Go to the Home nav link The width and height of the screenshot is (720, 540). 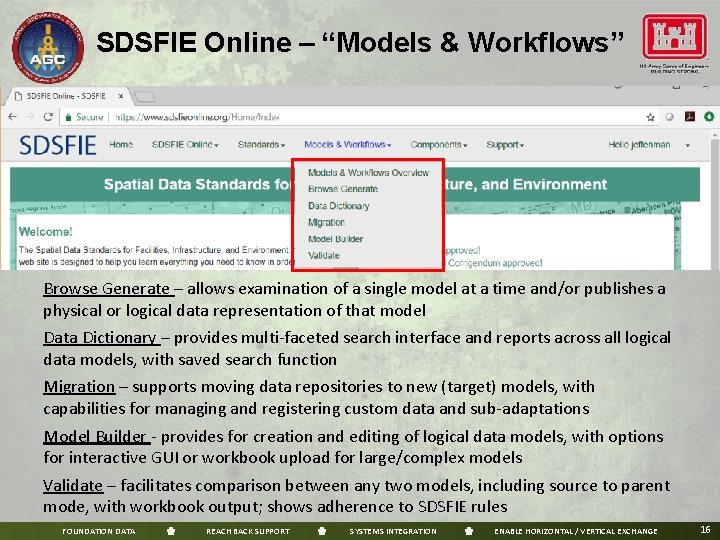tap(121, 144)
